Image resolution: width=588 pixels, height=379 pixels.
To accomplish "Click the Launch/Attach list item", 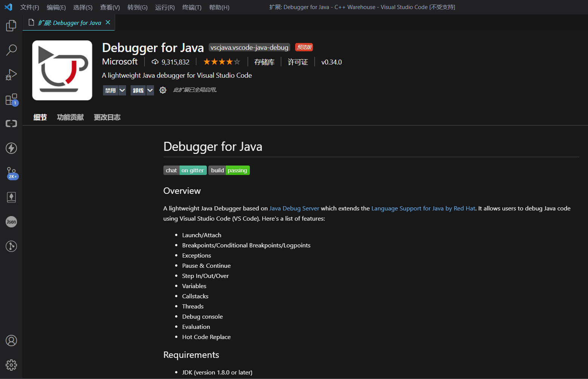I will 202,235.
